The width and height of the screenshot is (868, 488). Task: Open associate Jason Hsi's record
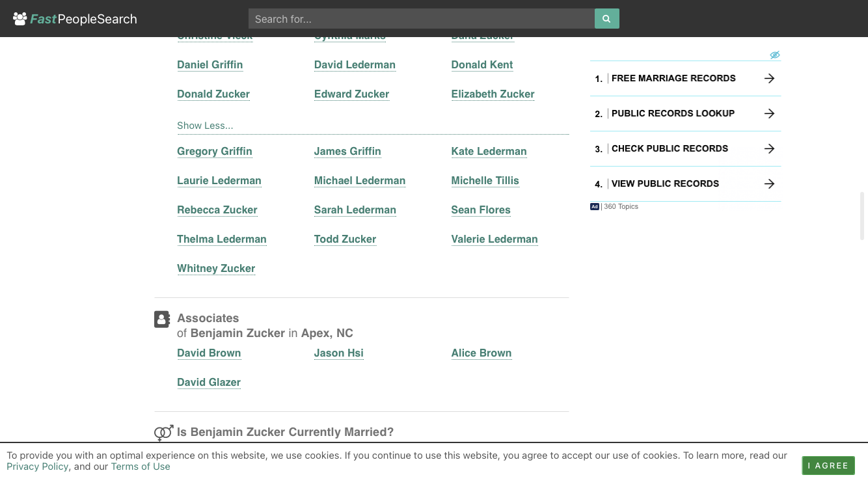[x=338, y=353]
